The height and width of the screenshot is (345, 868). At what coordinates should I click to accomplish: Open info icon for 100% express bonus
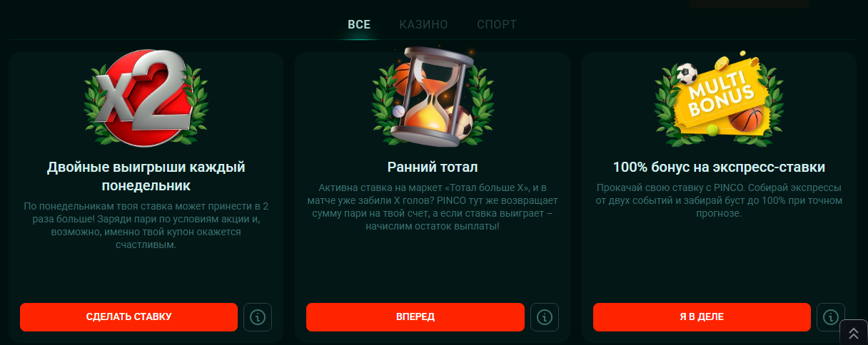coord(830,317)
